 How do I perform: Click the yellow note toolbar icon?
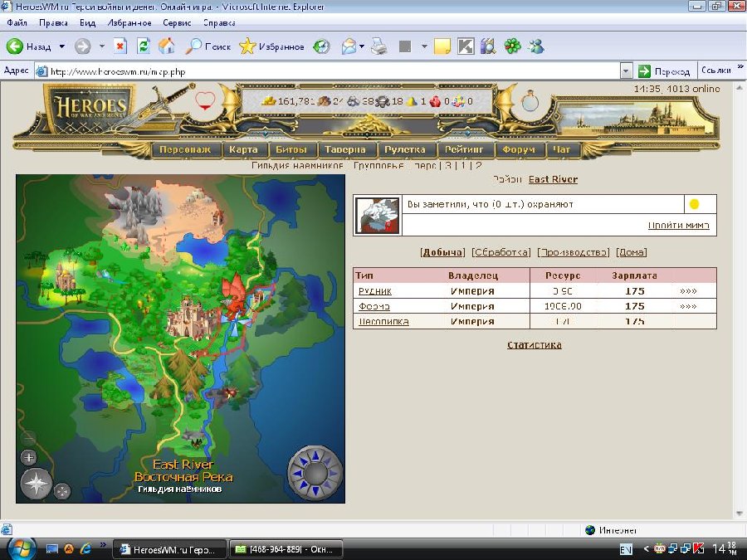[x=442, y=46]
